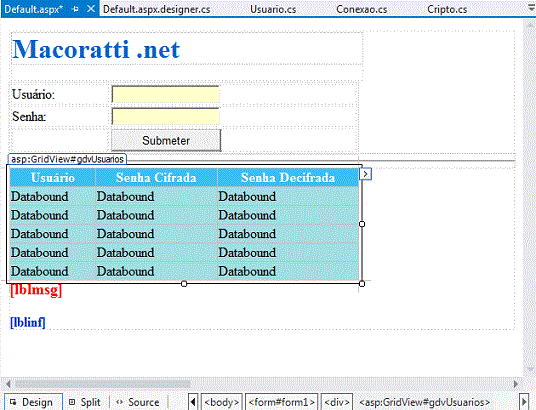Select the <form#form1> tag breadcrumb
Viewport: 536px width, 410px height.
coord(281,402)
